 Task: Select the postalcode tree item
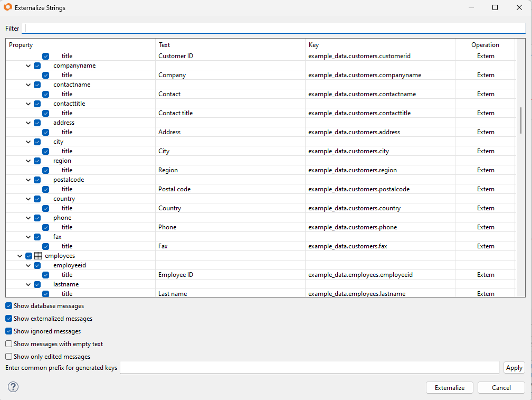[69, 180]
